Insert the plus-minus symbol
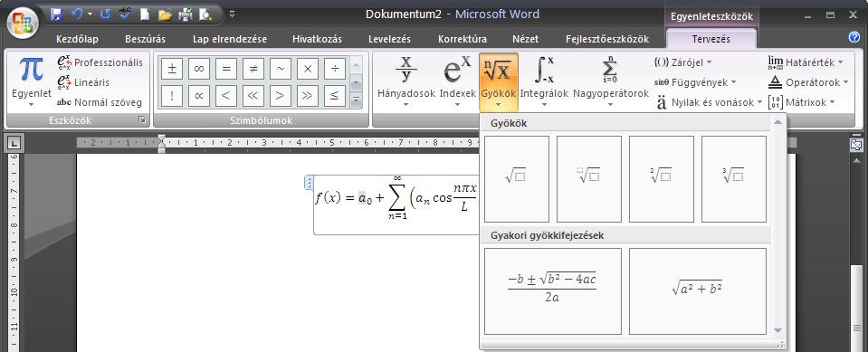The image size is (868, 352). [172, 69]
